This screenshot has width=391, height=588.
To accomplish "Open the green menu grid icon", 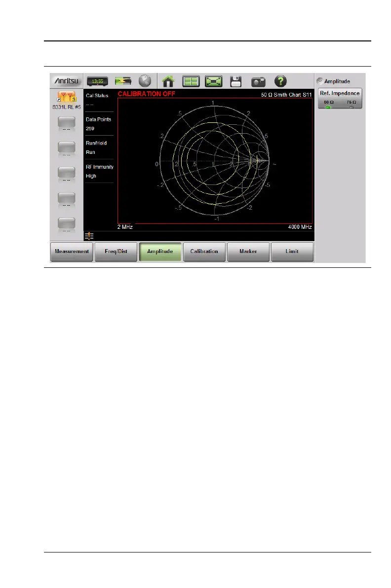I will pyautogui.click(x=191, y=81).
